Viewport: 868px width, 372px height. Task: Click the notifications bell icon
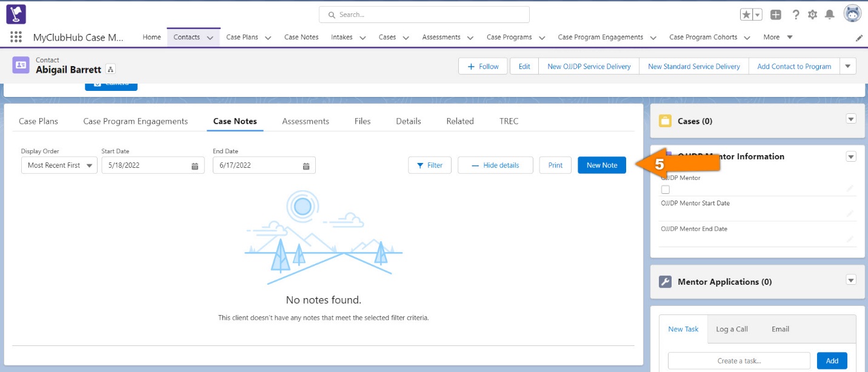830,15
